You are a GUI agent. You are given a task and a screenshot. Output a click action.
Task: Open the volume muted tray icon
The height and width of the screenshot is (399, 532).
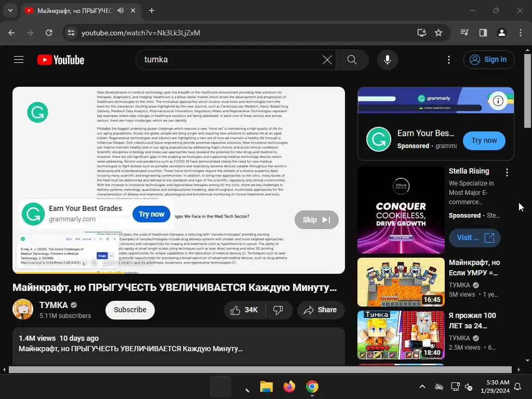click(469, 387)
